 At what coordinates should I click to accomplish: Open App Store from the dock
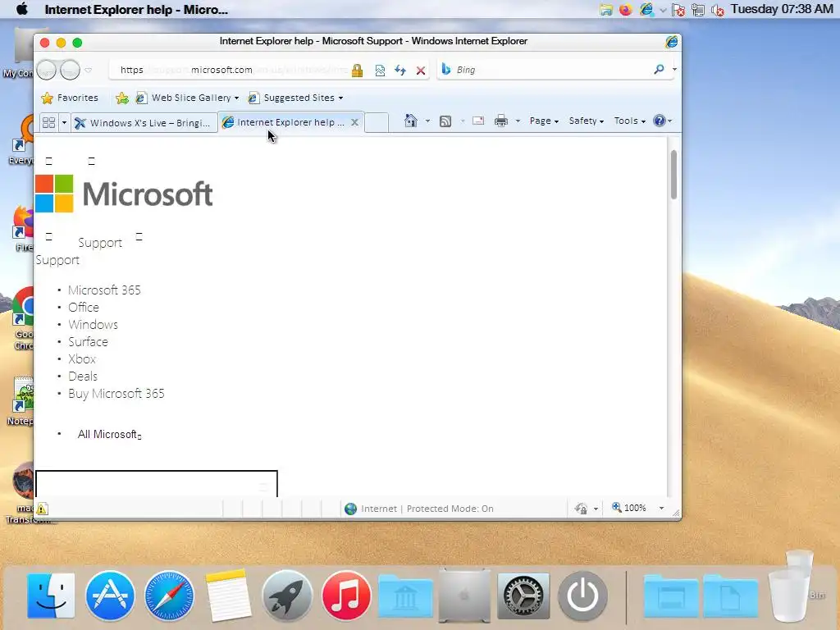[110, 596]
